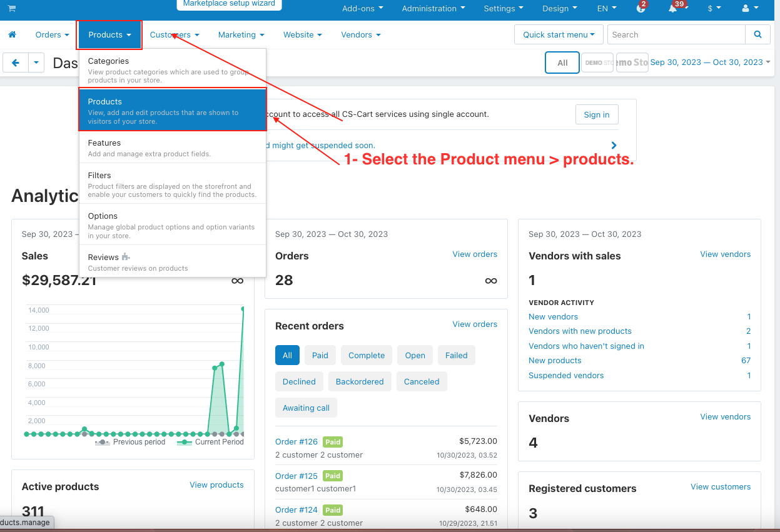
Task: Open the Suspended vendors link
Action: (566, 376)
